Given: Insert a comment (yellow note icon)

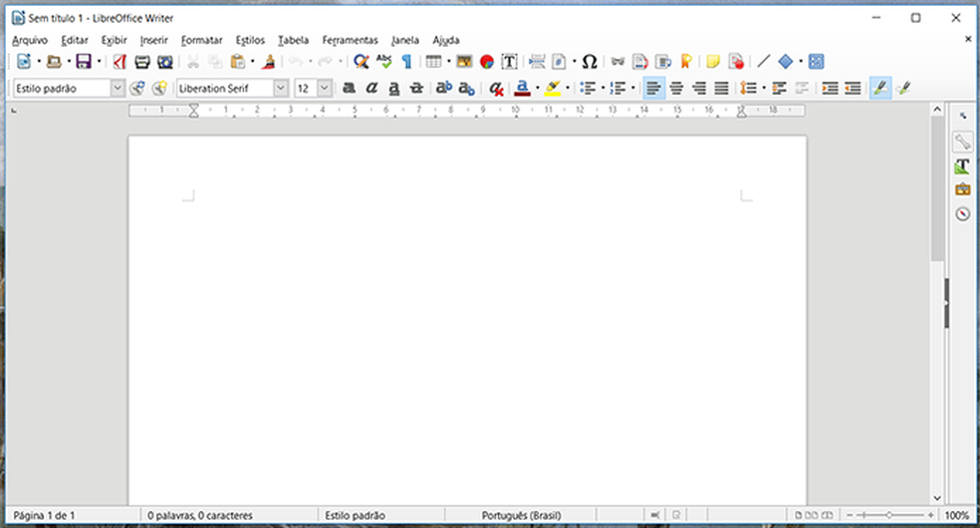Looking at the screenshot, I should [x=713, y=61].
